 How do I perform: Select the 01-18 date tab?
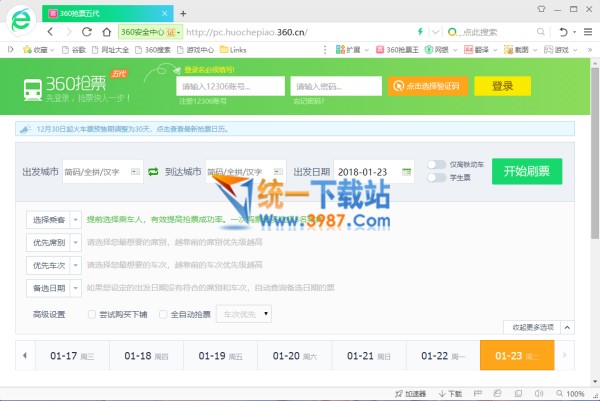click(146, 356)
